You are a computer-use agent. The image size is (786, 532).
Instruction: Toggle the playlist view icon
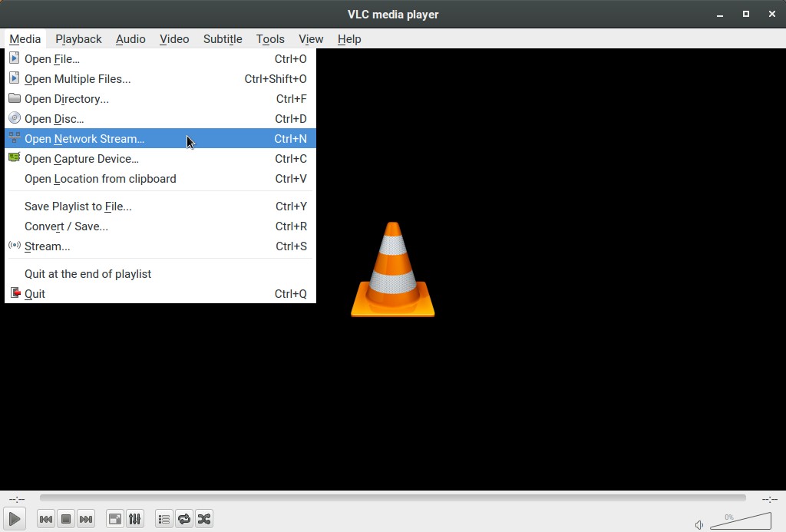point(163,519)
